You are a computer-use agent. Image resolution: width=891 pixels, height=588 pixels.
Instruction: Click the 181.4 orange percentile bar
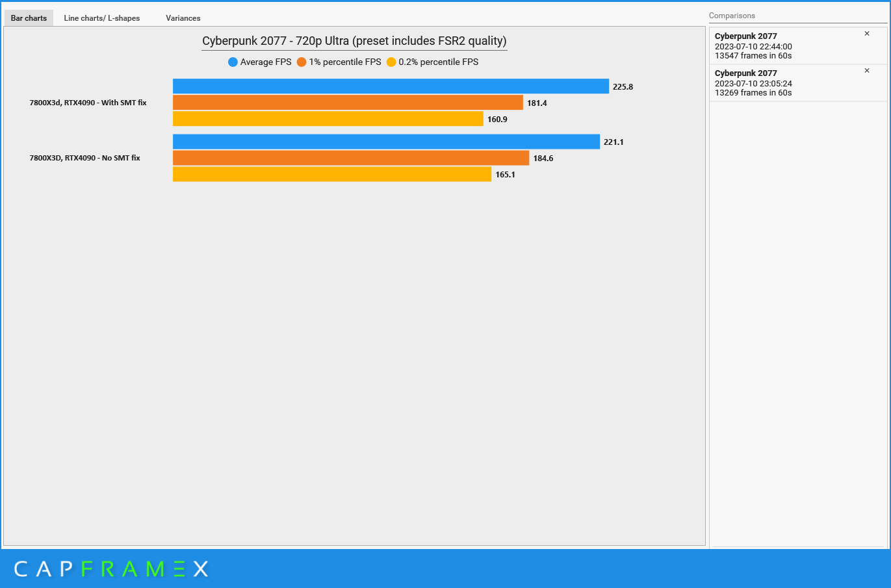(x=348, y=103)
